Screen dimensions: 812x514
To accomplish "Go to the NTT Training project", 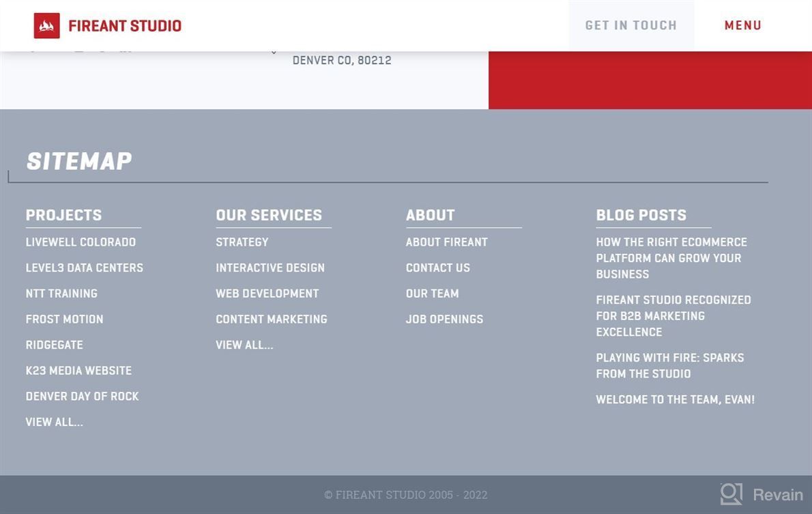I will click(61, 294).
